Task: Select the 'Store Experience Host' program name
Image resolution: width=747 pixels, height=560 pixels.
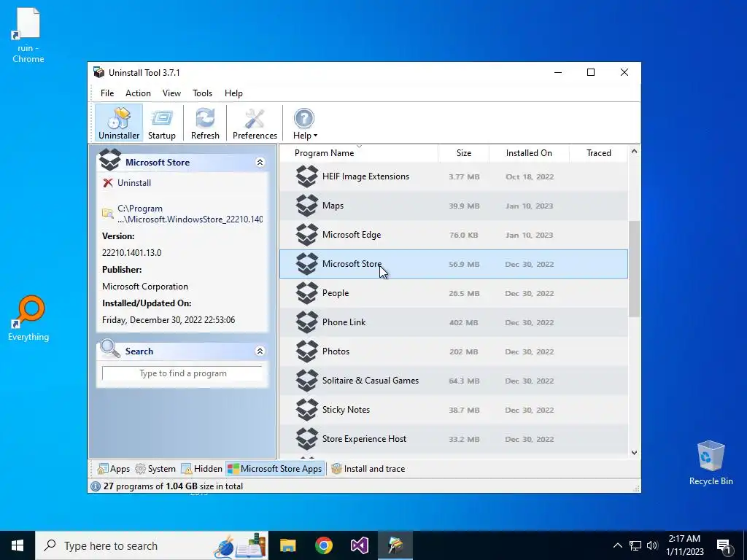Action: click(x=364, y=438)
